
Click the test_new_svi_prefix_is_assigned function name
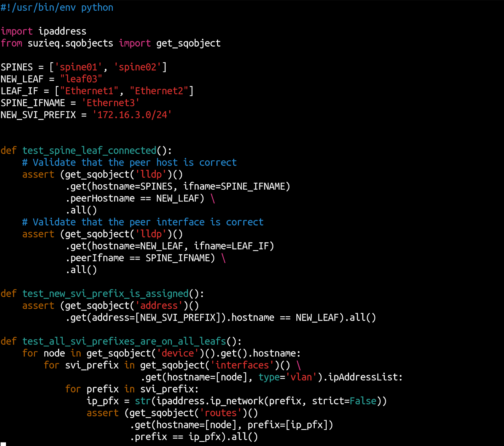pyautogui.click(x=105, y=294)
